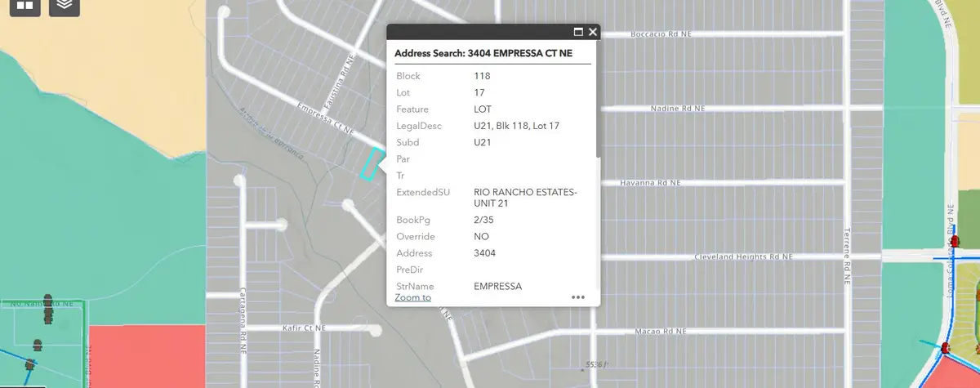Click the red hydrant at Loma Colorado intersection
Viewport: 980px width, 388px height.
(954, 243)
